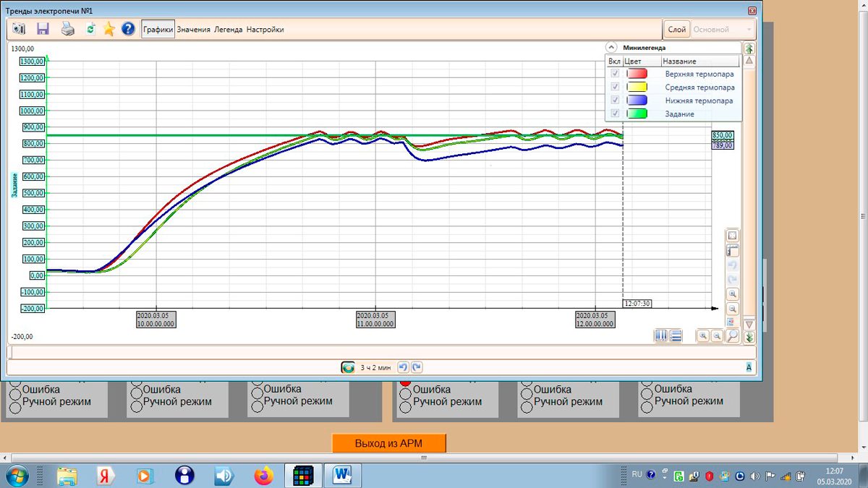
Task: Click the Слой button
Action: [676, 30]
